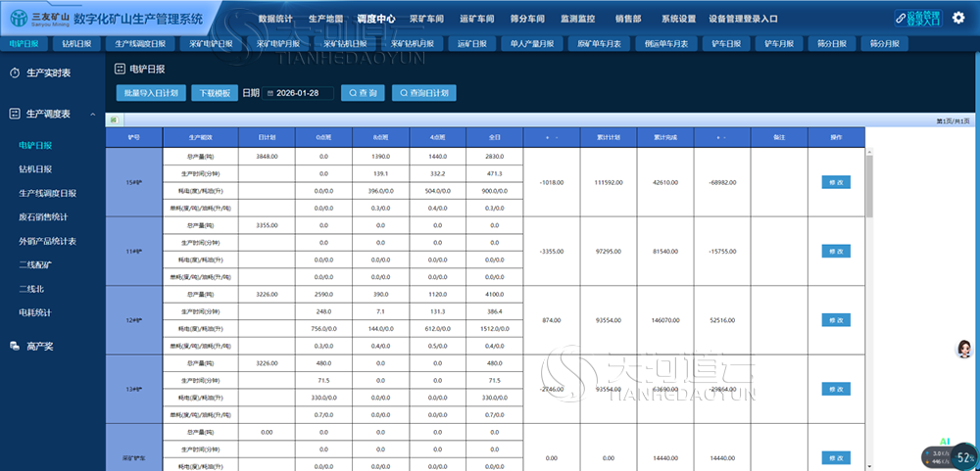Open 生产实时表 clock icon in sidebar
Viewport: 980px width, 471px height.
coord(15,73)
